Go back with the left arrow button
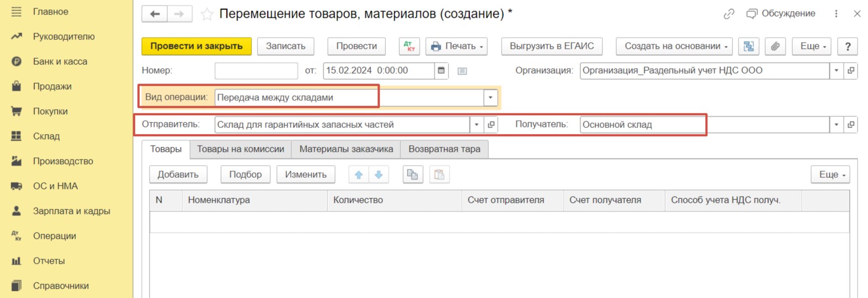Viewport: 868px width, 298px height. coord(155,14)
